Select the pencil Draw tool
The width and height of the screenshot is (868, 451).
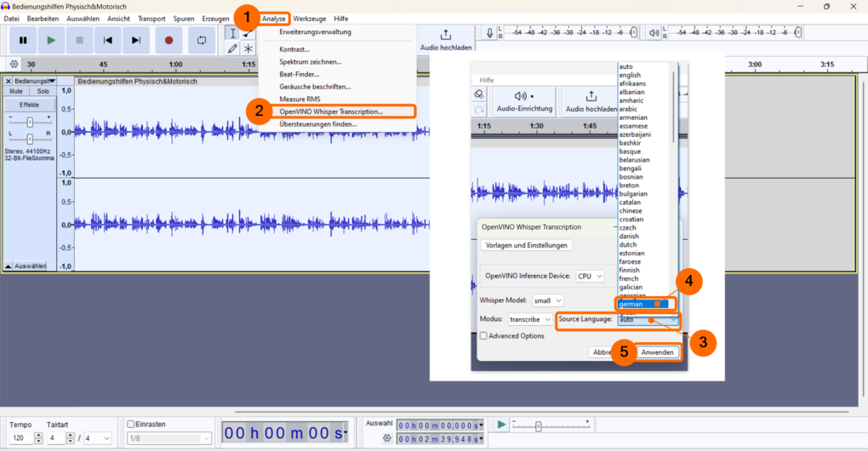(x=232, y=49)
